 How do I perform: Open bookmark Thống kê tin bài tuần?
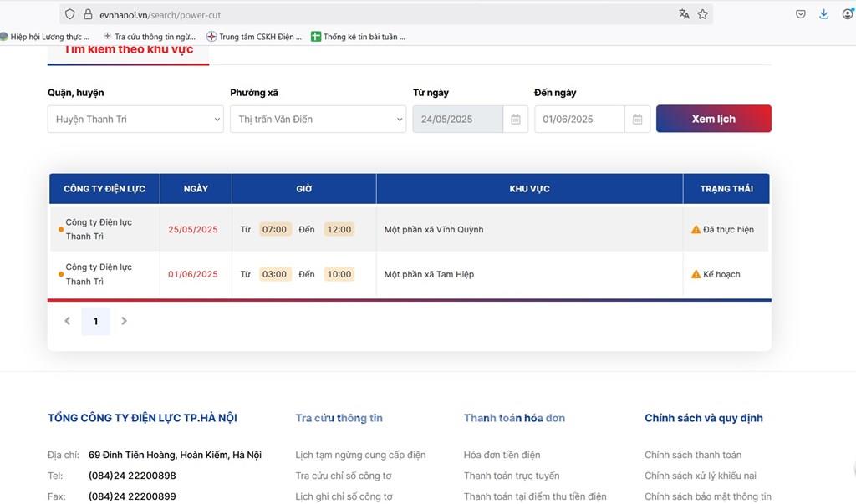point(358,37)
